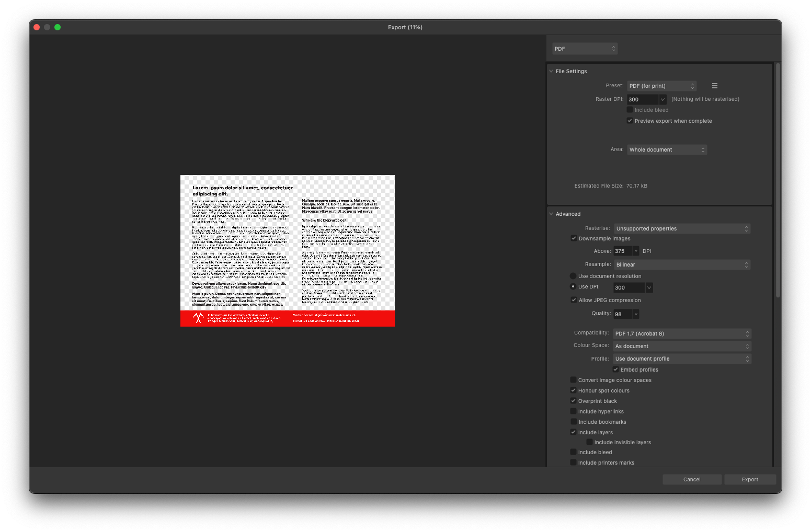The image size is (811, 532).
Task: Open the Use DPI value dropdown arrow
Action: pos(649,287)
